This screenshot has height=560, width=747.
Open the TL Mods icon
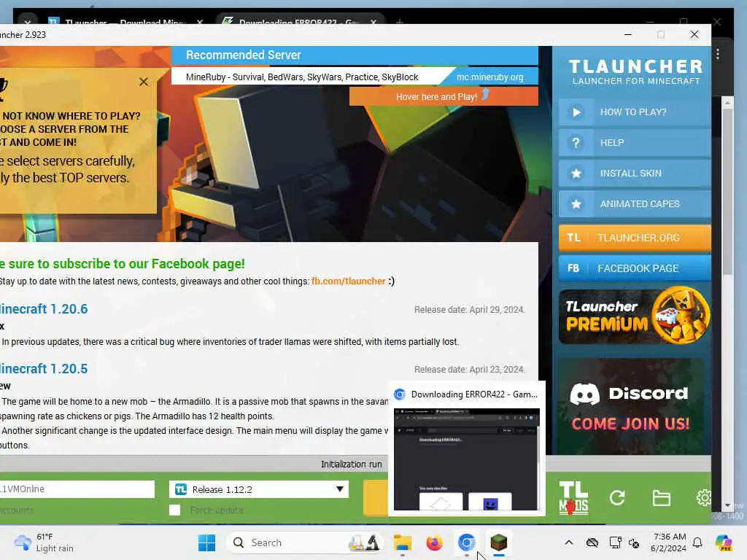tap(573, 498)
